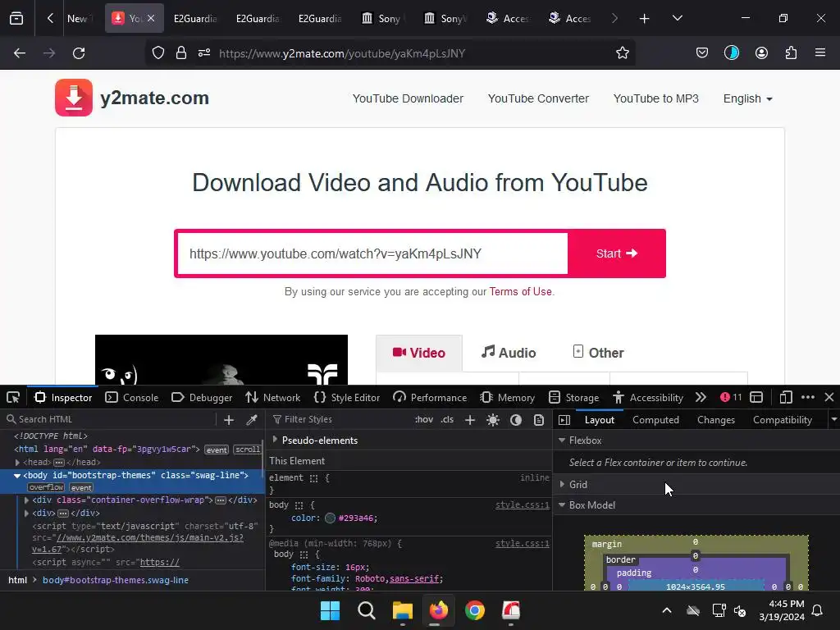
Task: Click the y2mate logo icon
Action: (x=74, y=98)
